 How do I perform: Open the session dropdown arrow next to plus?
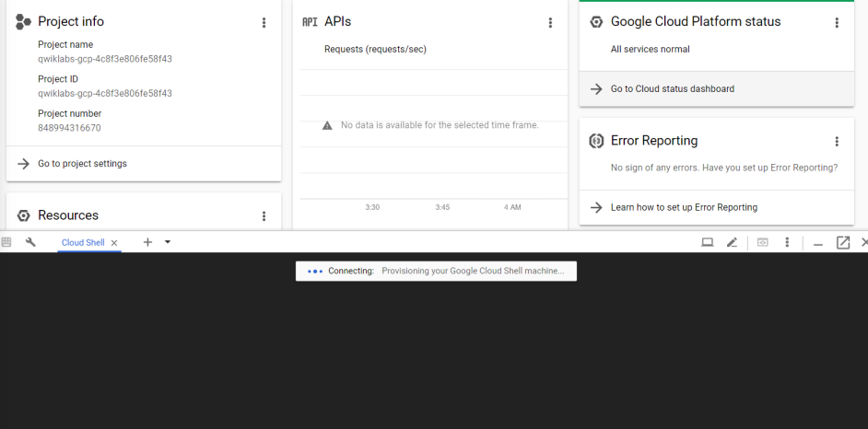168,242
